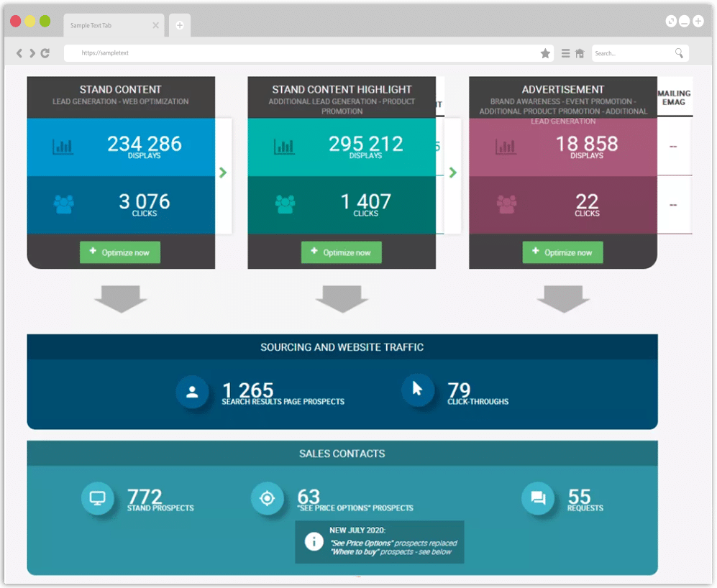Click Optimize now under Stand Content

tap(120, 252)
